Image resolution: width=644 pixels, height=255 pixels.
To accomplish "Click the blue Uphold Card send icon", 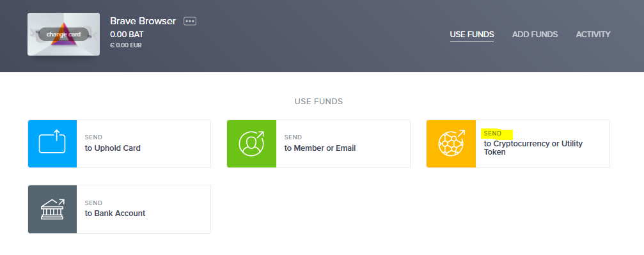I will tap(52, 144).
